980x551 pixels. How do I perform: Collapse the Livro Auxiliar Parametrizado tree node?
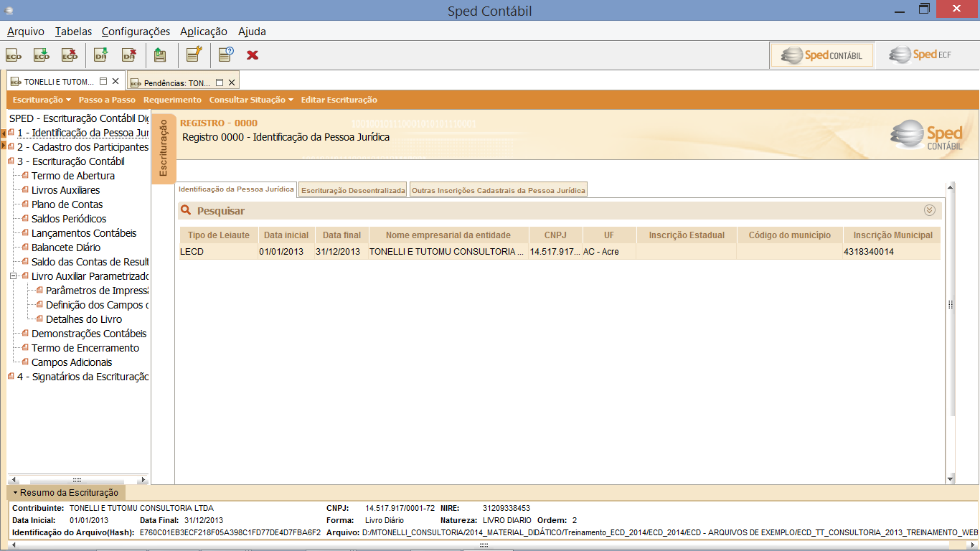point(14,275)
